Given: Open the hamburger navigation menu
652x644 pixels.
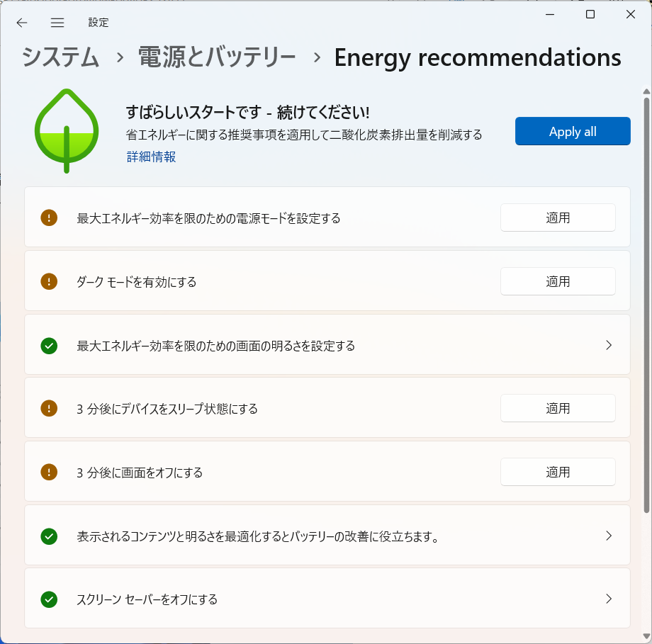Looking at the screenshot, I should 57,23.
